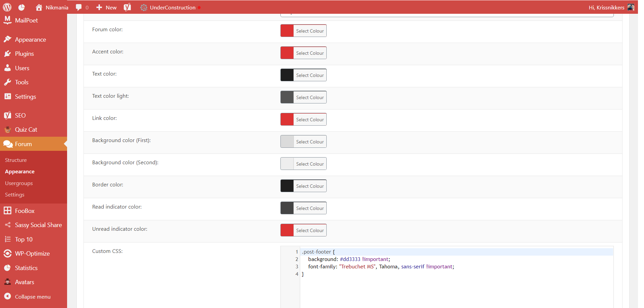Click the Plugins icon in sidebar
The image size is (644, 308).
(7, 54)
